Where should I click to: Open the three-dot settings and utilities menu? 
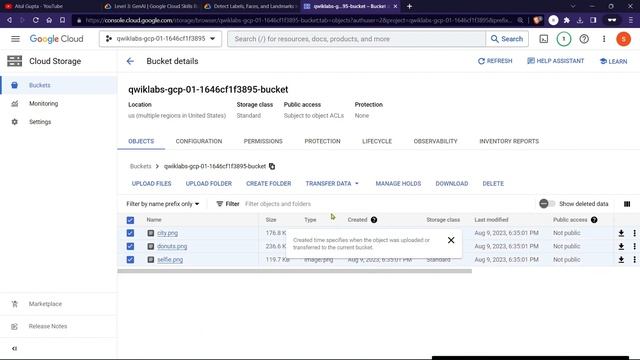point(604,39)
